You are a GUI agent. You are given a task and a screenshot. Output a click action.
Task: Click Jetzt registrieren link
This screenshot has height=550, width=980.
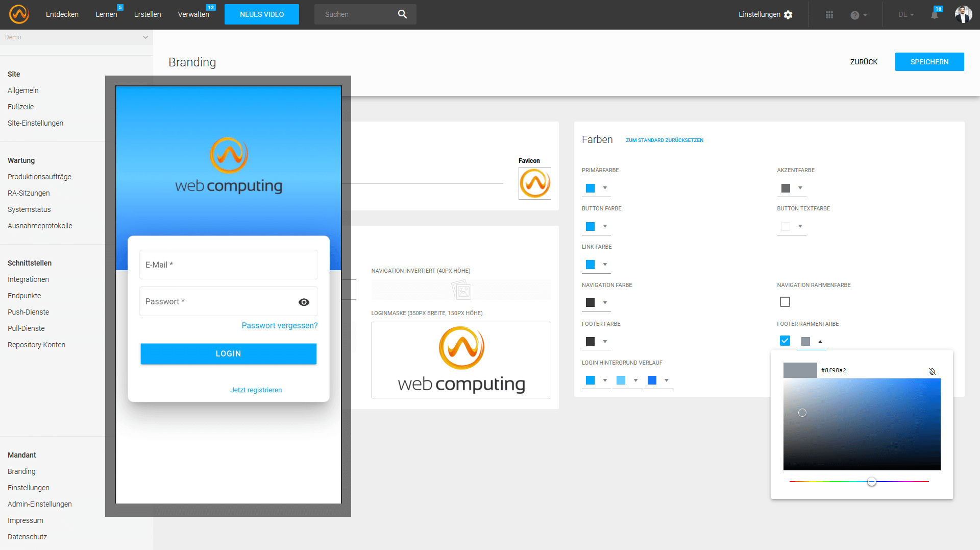pyautogui.click(x=256, y=390)
